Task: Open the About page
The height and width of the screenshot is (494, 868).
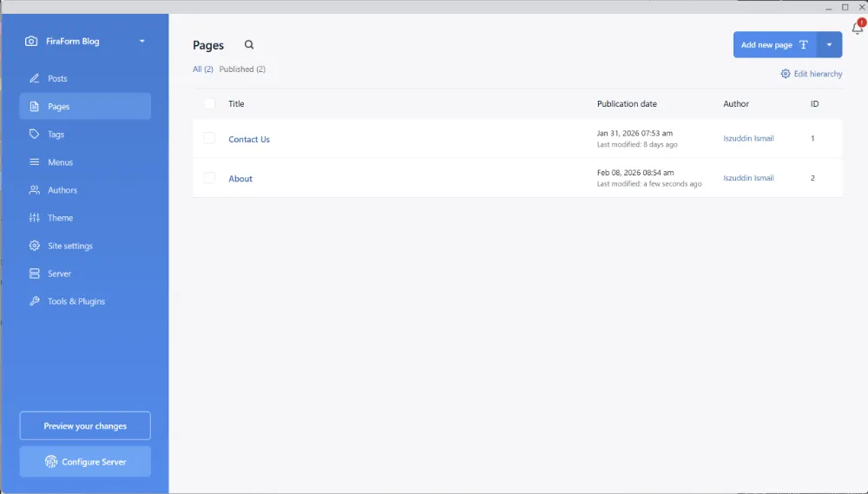Action: (240, 179)
